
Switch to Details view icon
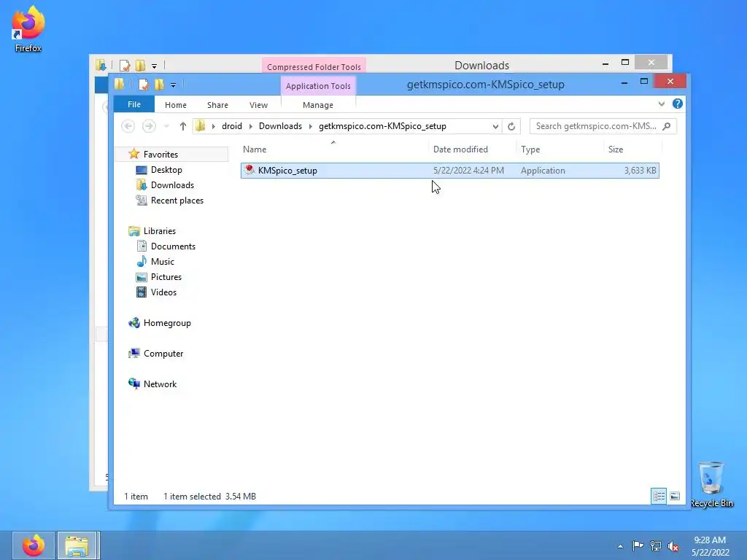[659, 496]
